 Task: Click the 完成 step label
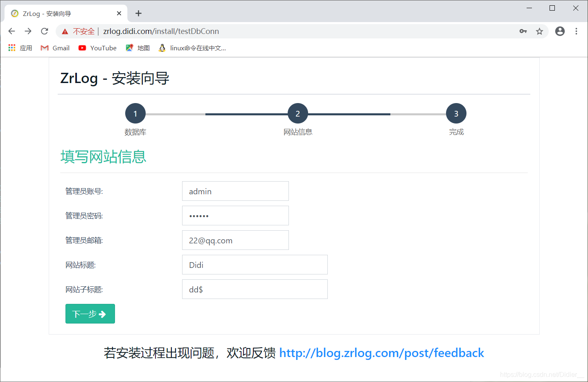(456, 132)
